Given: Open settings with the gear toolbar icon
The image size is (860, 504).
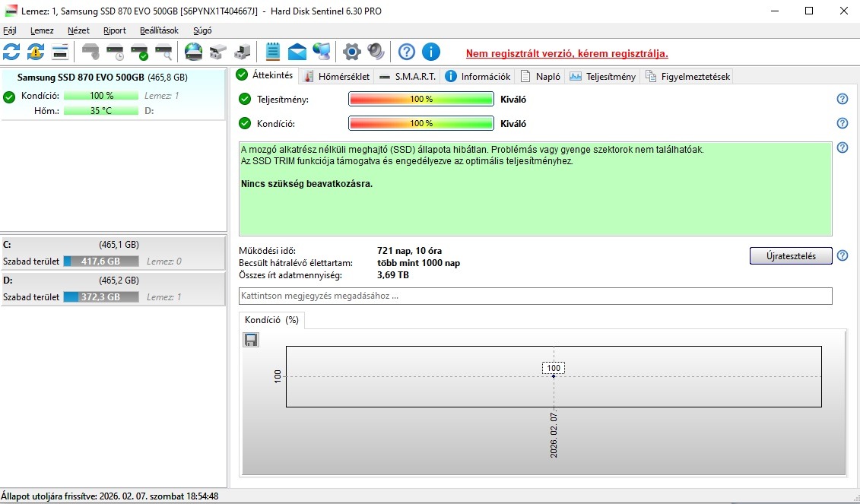Looking at the screenshot, I should (351, 52).
